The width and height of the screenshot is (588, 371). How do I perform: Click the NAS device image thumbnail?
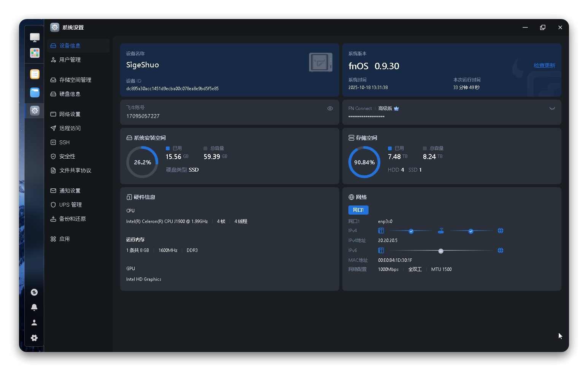pos(320,62)
